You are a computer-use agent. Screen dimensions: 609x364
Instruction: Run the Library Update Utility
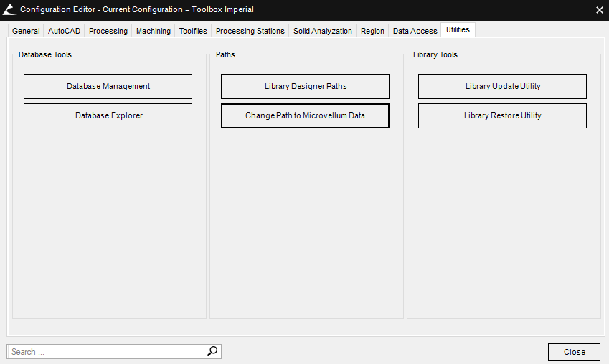coord(502,86)
